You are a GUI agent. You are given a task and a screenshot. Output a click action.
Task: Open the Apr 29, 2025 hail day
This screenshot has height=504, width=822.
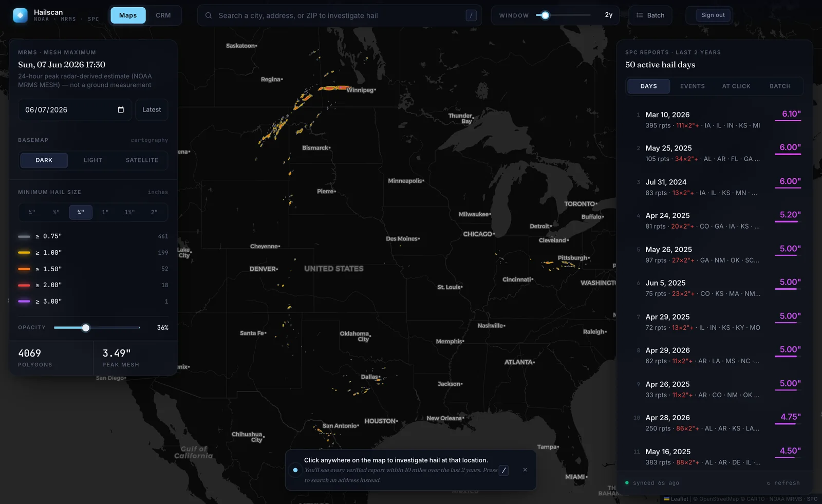click(715, 322)
